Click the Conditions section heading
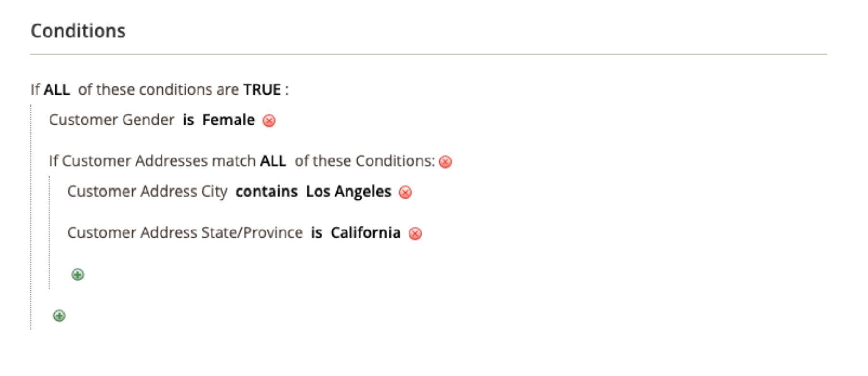The height and width of the screenshot is (376, 868). (78, 31)
